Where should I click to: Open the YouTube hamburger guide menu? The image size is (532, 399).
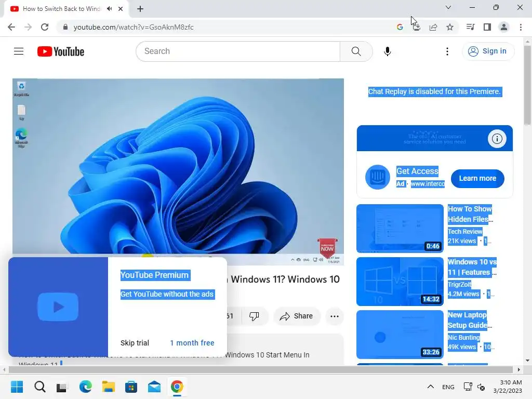(19, 51)
